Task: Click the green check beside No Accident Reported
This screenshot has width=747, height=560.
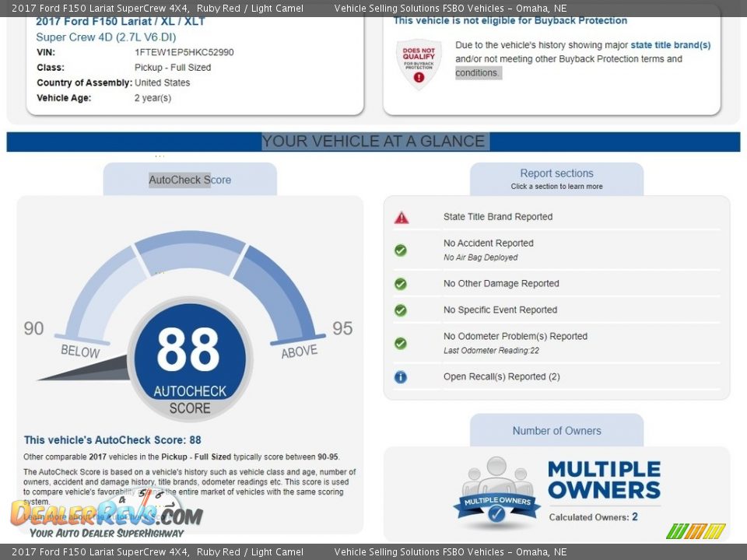Action: click(401, 250)
